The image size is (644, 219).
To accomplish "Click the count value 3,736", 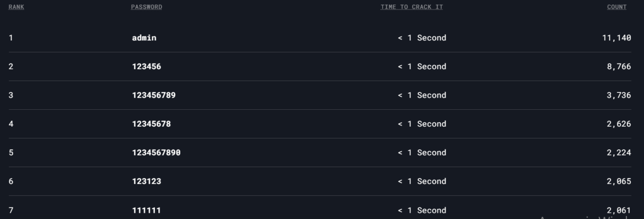I will (x=618, y=95).
